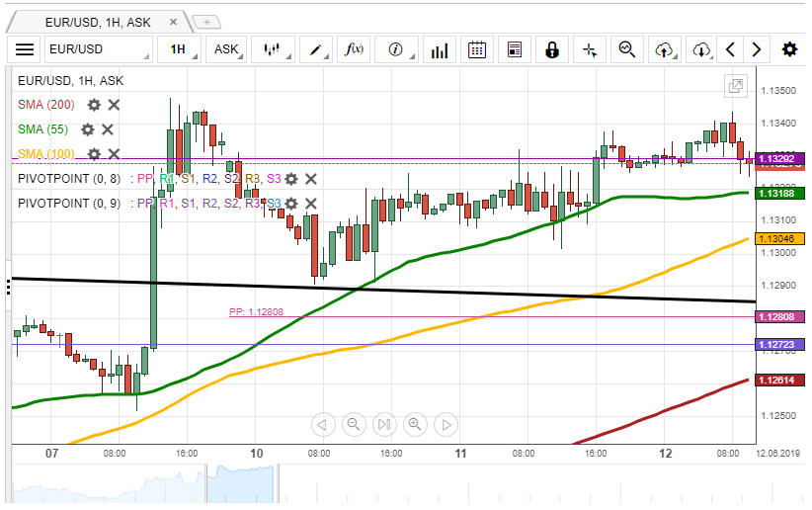Click the magnifier zoom tool in toolbar
The height and width of the screenshot is (510, 812).
(626, 49)
